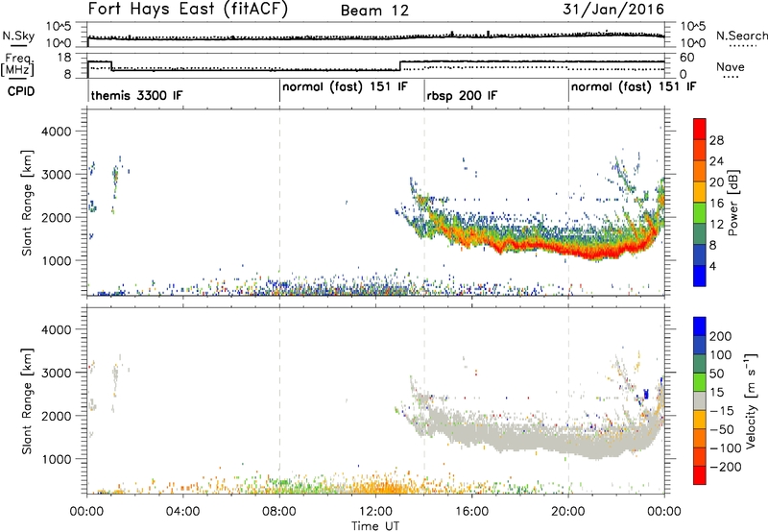The height and width of the screenshot is (532, 768).
Task: Click the '1000' tick on the velocity panel
Action: (56, 459)
